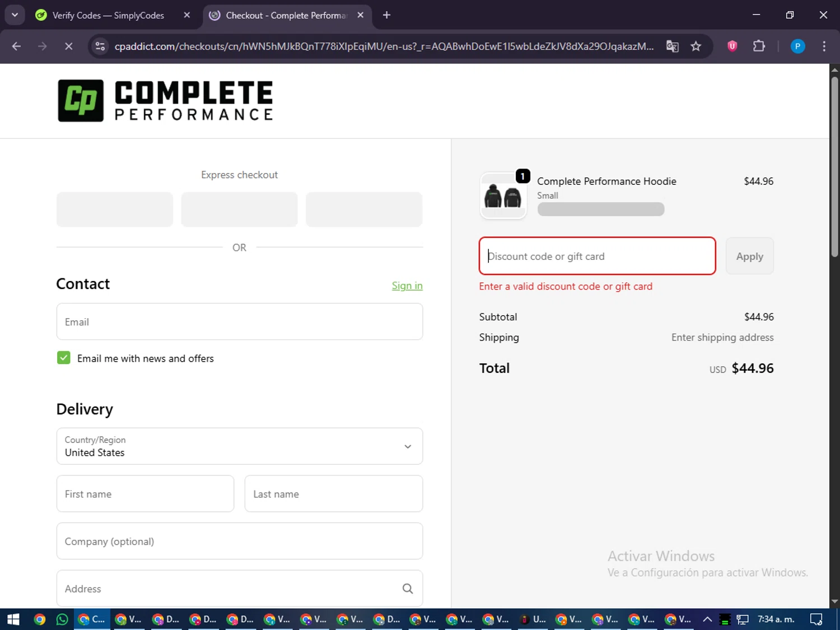Image resolution: width=840 pixels, height=630 pixels.
Task: Click the network tray icon
Action: (743, 619)
